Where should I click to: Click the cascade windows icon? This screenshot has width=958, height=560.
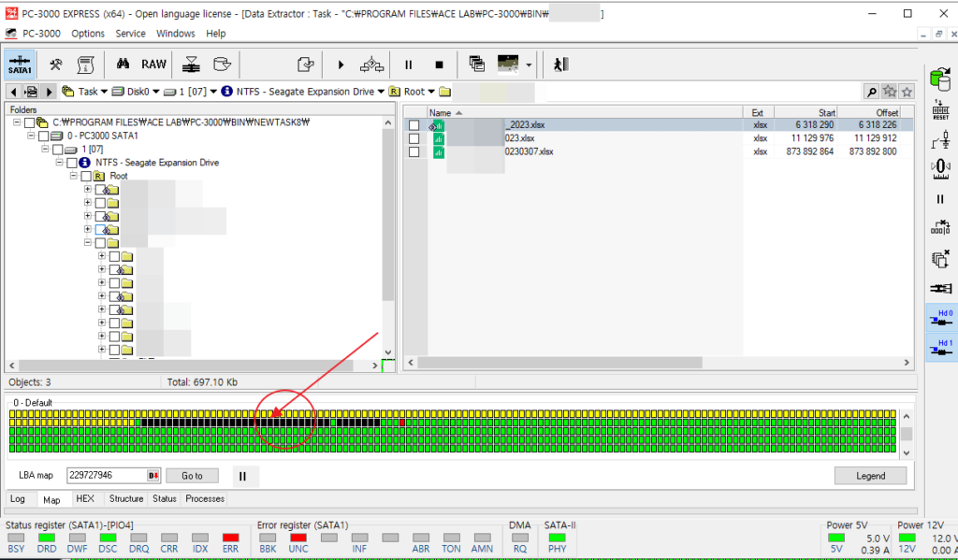[476, 64]
